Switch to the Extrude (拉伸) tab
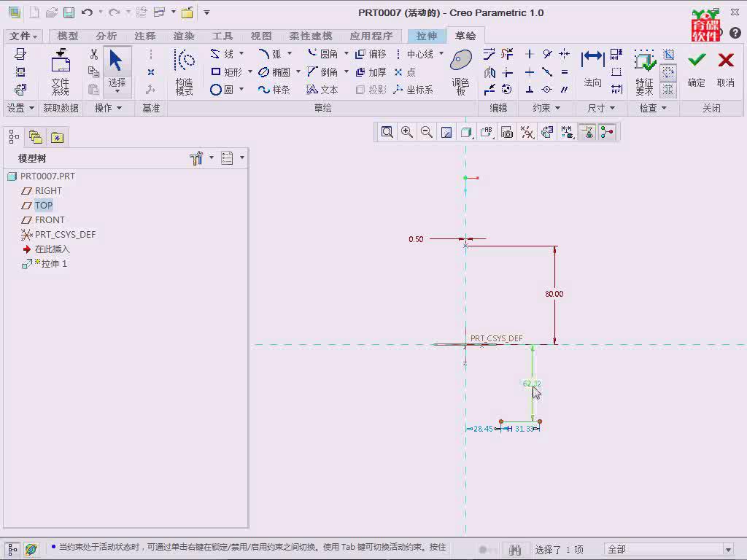The height and width of the screenshot is (560, 747). click(426, 36)
